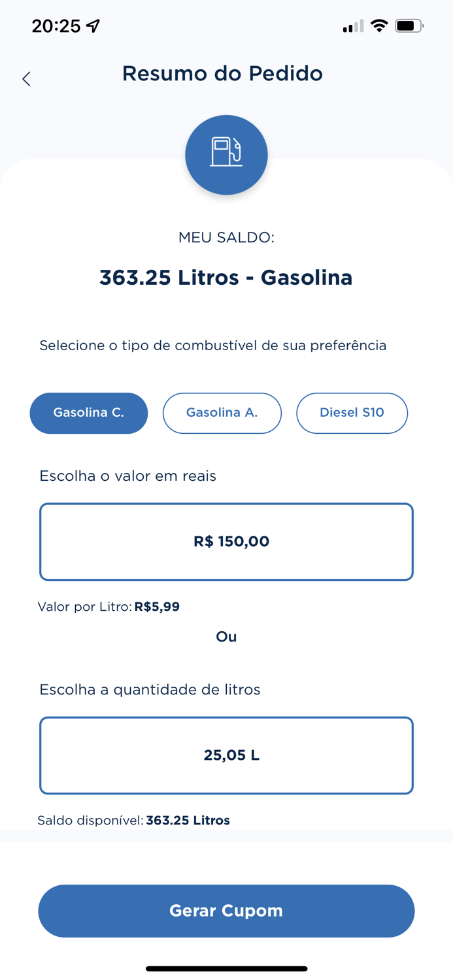Tap the Escolha a quantidade de litros label

[150, 689]
